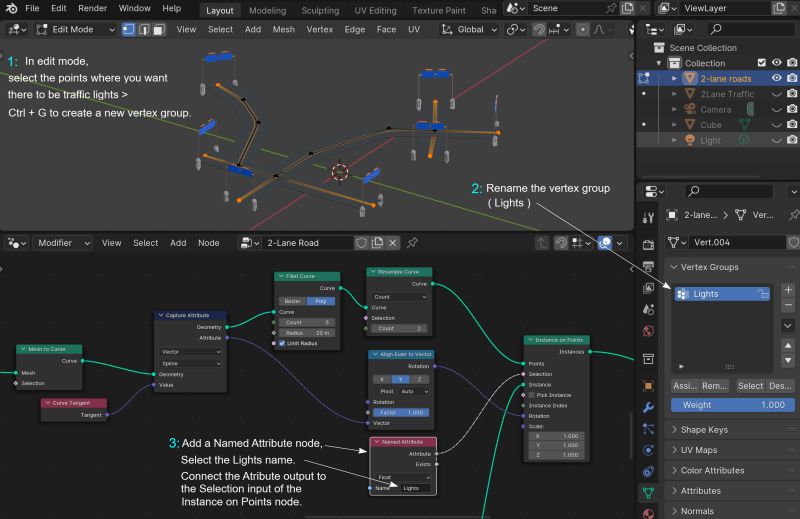Screen dimensions: 800x519
Task: Toggle lock on Lights vertex group
Action: point(763,294)
